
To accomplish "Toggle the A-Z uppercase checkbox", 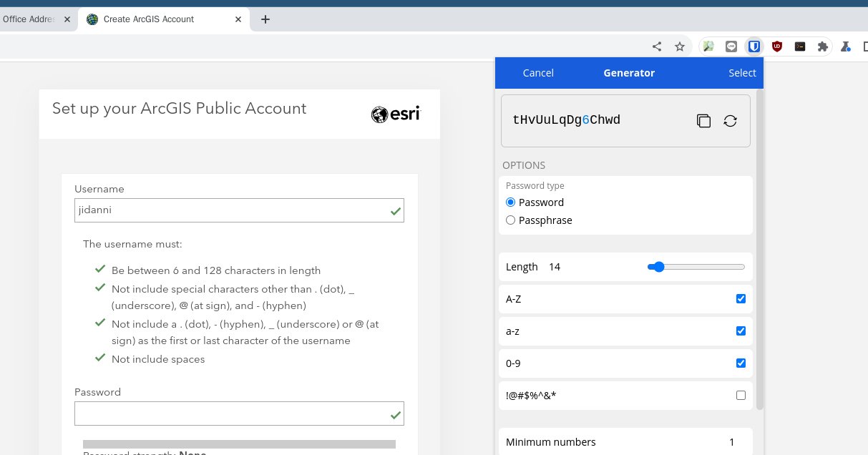I will click(x=741, y=299).
